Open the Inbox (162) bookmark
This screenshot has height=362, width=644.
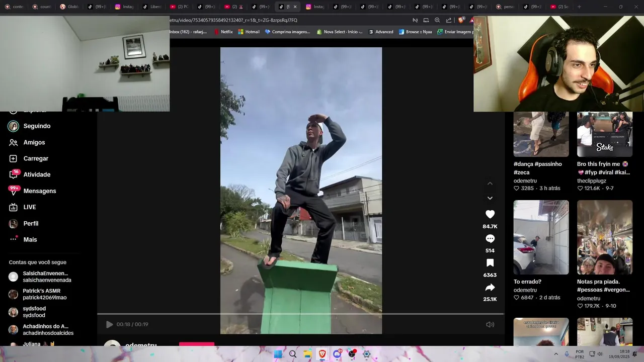(188, 32)
